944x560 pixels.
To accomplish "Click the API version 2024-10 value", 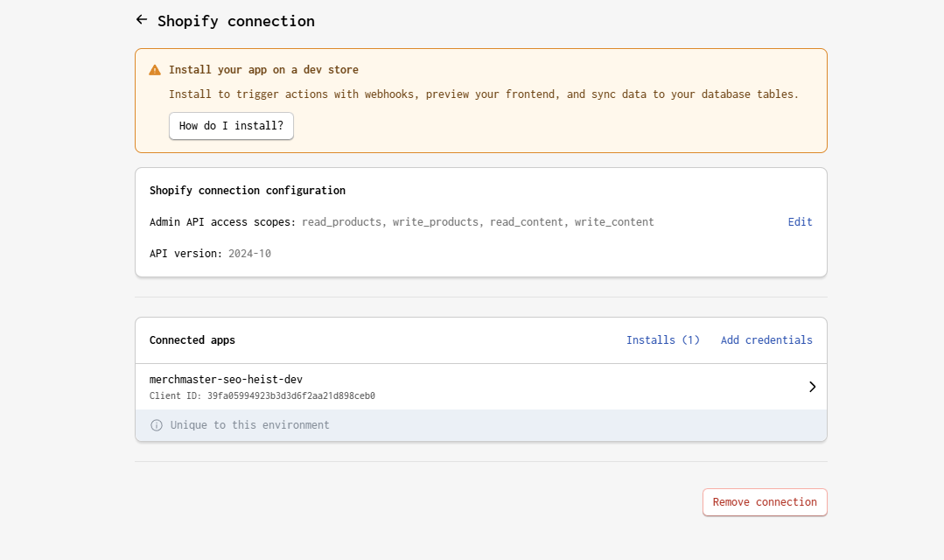I will pos(249,254).
